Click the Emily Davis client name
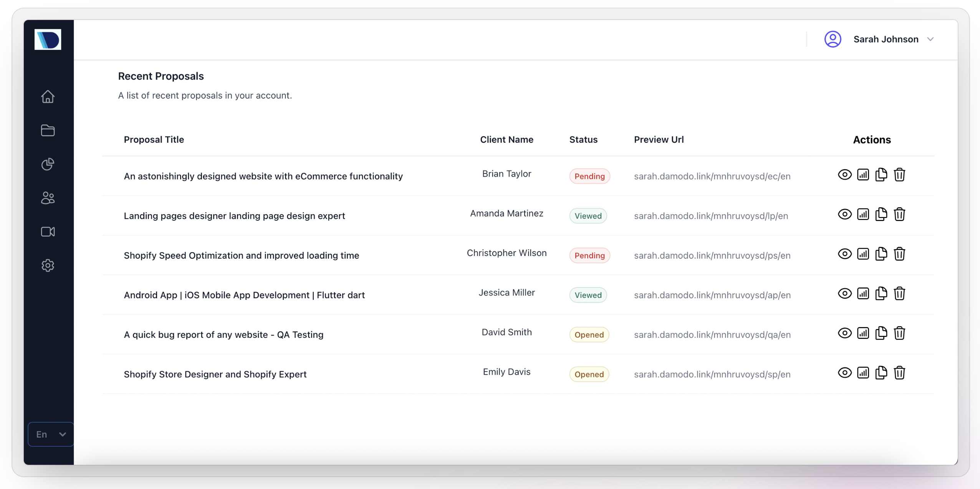Viewport: 980px width, 489px height. coord(507,372)
